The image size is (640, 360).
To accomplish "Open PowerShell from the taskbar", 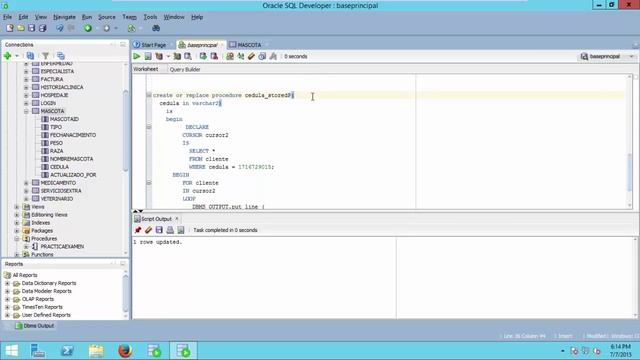I will 67,351.
